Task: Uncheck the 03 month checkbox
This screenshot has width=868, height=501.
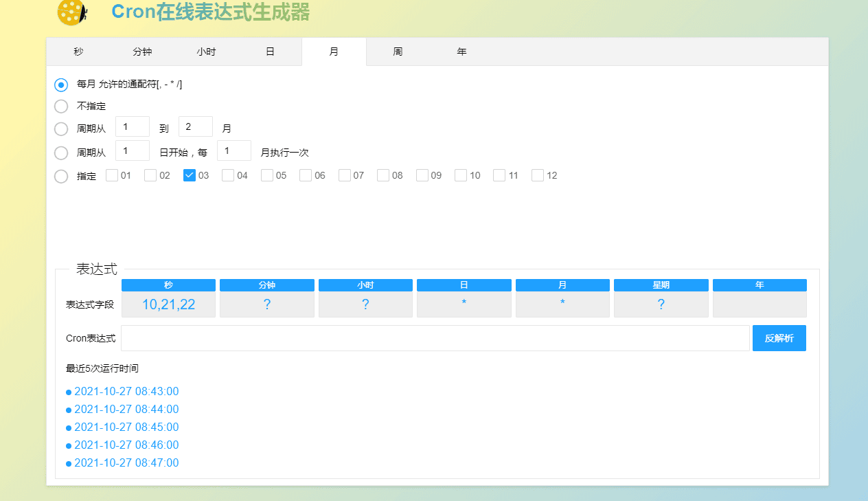Action: (190, 175)
